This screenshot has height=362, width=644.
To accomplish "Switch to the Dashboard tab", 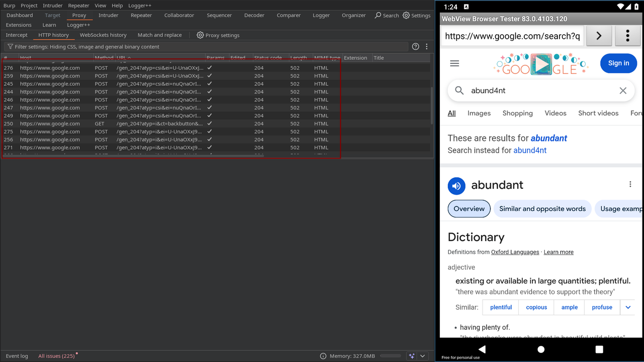I will tap(20, 16).
